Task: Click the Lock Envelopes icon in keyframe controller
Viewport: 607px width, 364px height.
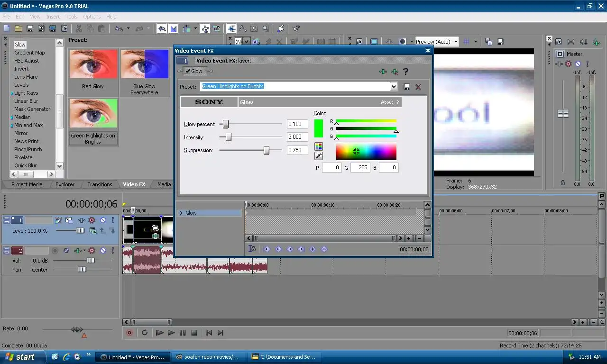Action: [x=252, y=249]
